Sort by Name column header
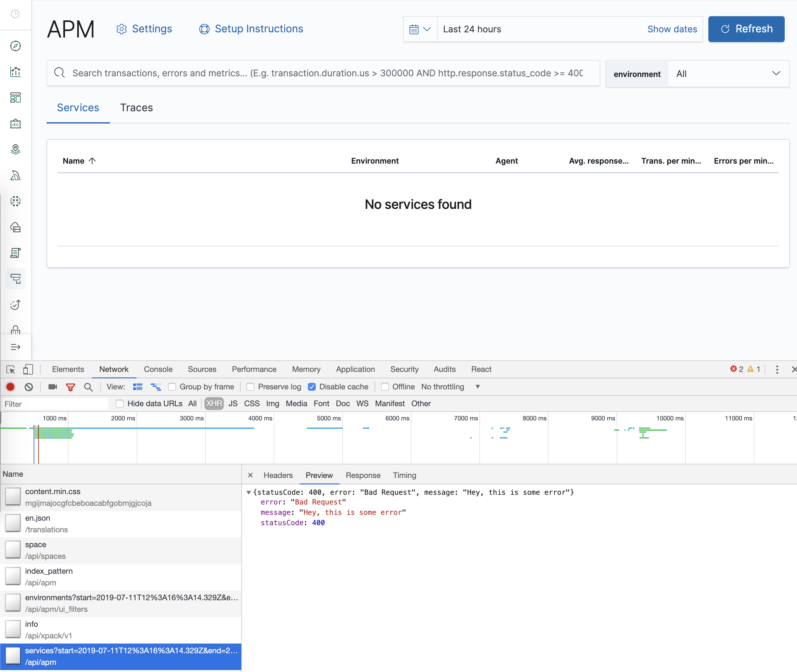The width and height of the screenshot is (797, 672). pyautogui.click(x=79, y=161)
